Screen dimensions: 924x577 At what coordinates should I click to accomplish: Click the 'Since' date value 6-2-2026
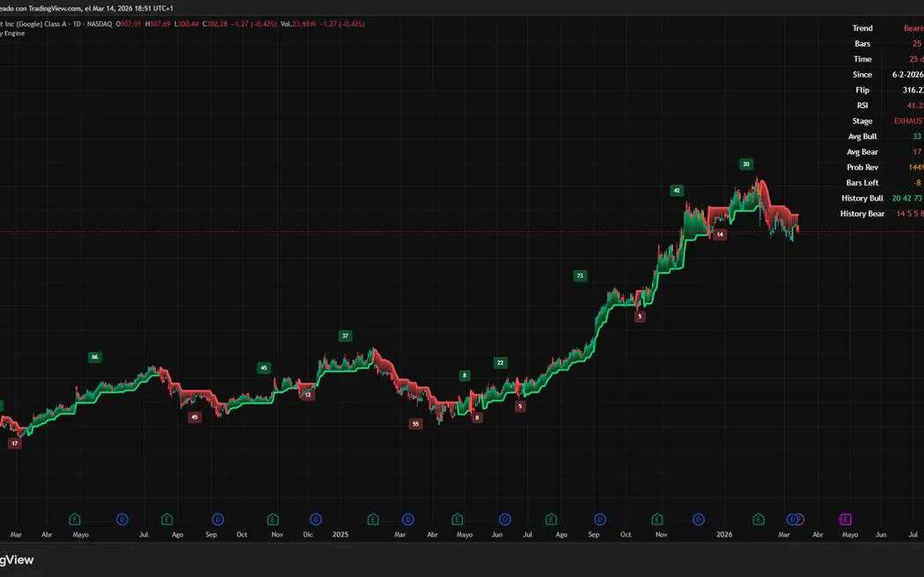[x=907, y=75]
